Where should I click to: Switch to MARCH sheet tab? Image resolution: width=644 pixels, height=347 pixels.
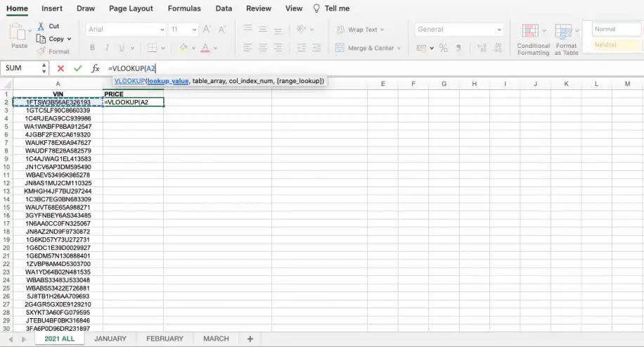click(x=216, y=339)
